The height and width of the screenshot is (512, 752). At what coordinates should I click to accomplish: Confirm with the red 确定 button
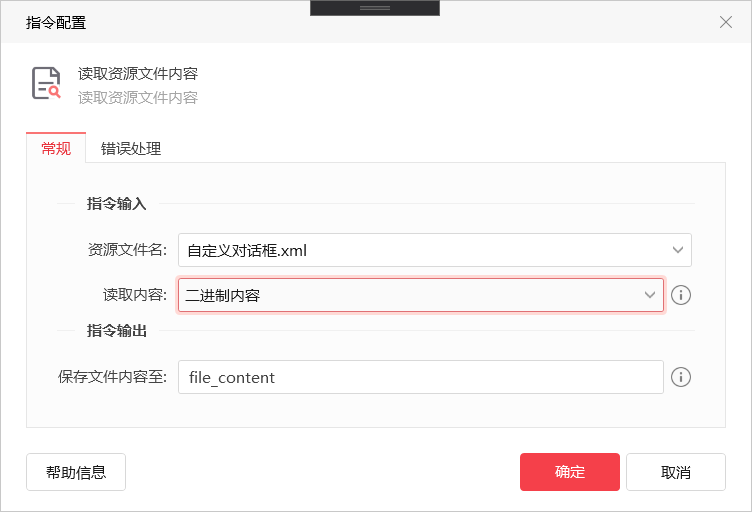tap(570, 472)
